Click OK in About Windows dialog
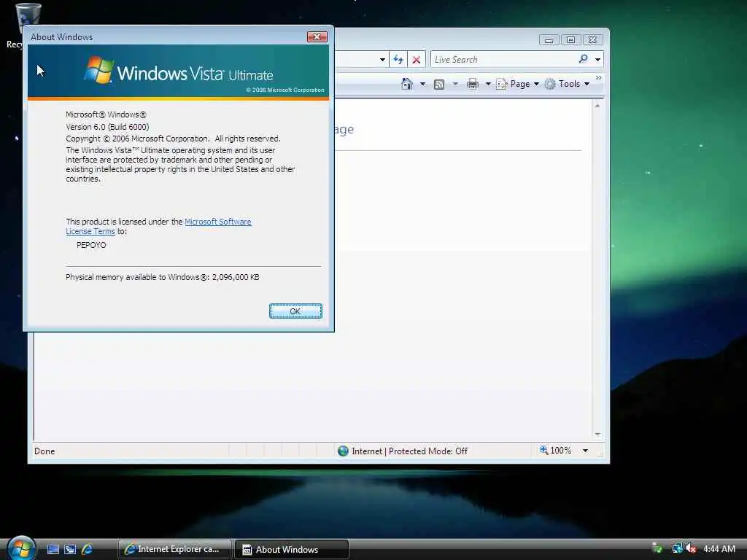The width and height of the screenshot is (747, 560). [295, 311]
